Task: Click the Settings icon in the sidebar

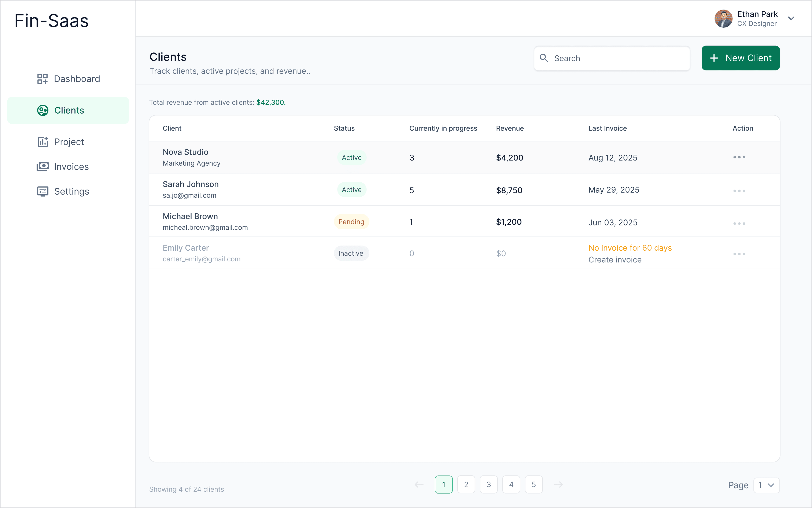Action: [42, 191]
